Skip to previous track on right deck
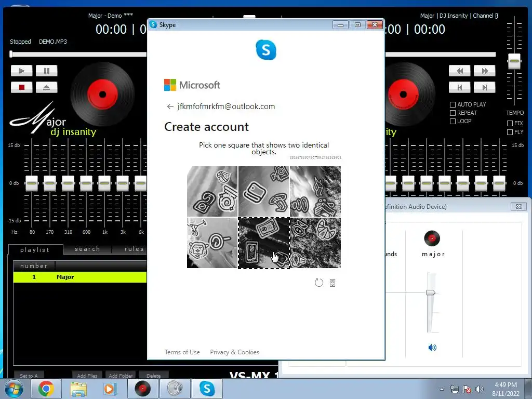The width and height of the screenshot is (532, 399). [459, 87]
